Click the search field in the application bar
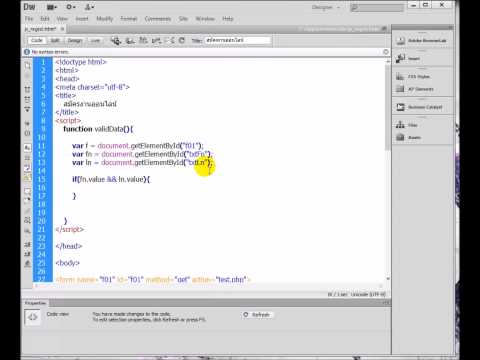The width and height of the screenshot is (480, 360). tap(377, 7)
